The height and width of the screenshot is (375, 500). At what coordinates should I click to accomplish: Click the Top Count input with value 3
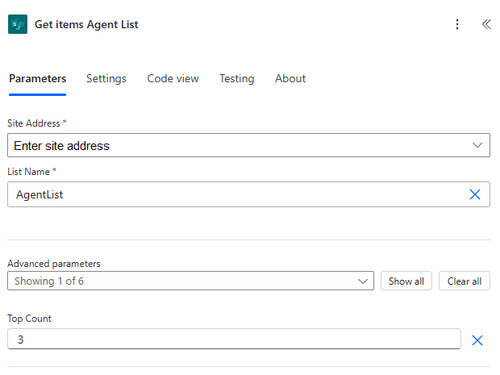(x=234, y=339)
